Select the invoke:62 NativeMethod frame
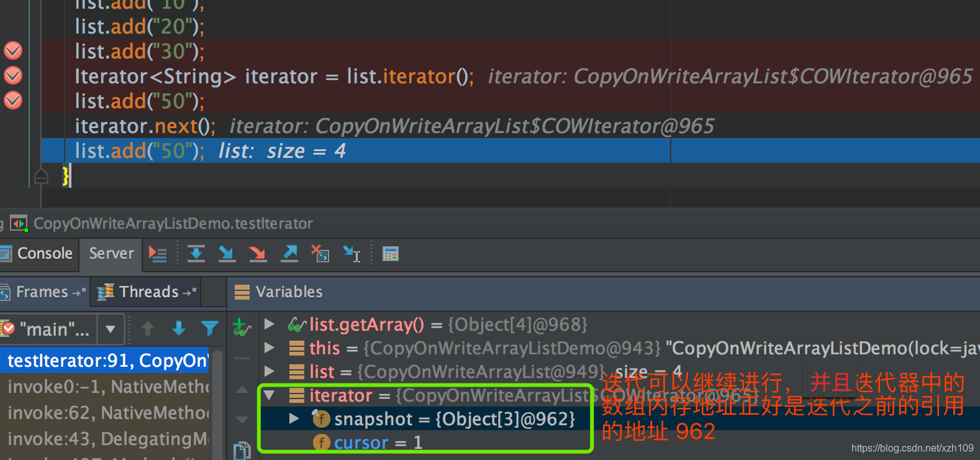The height and width of the screenshot is (460, 980). (106, 413)
